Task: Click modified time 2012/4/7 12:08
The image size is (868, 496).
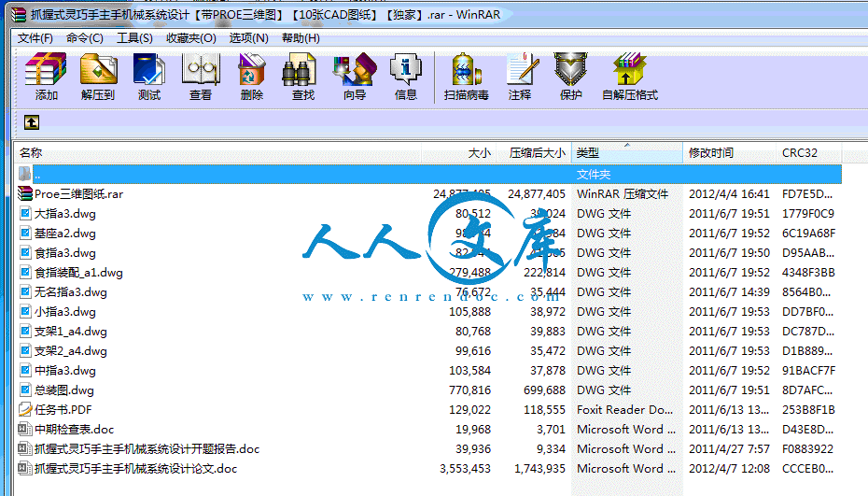Action: coord(729,468)
